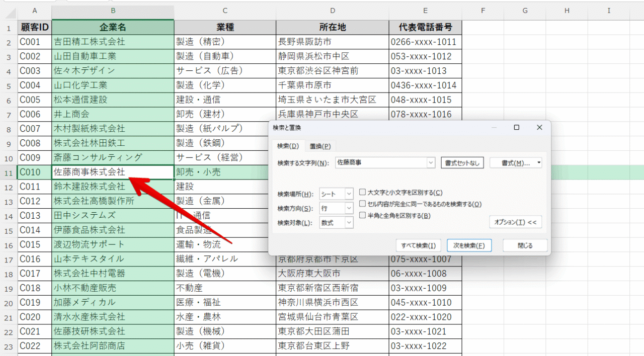Switch to the 置換(P) tab
The image size is (644, 356).
[320, 146]
